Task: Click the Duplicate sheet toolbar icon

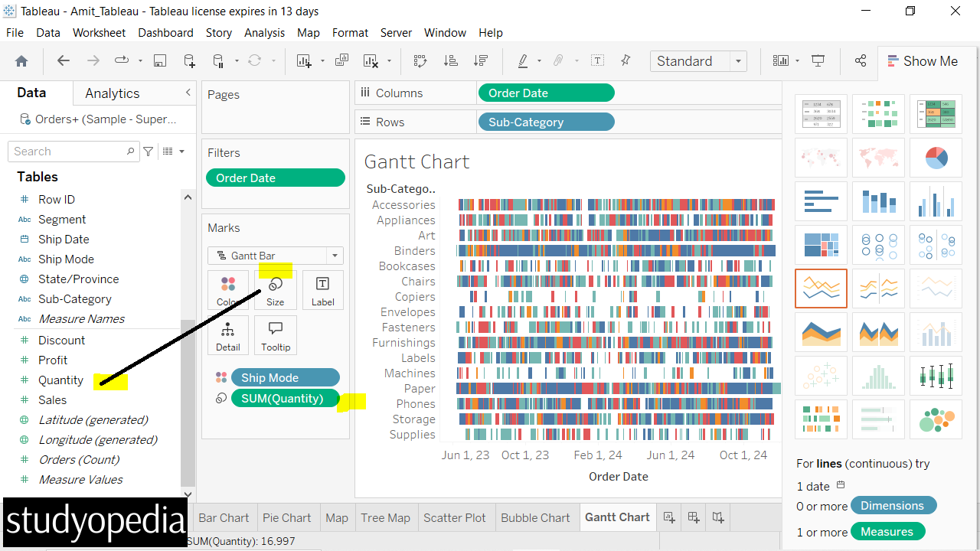Action: [x=341, y=61]
